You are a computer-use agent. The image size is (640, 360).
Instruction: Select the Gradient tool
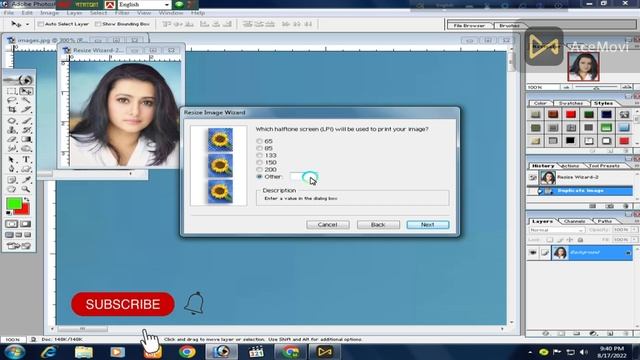point(26,140)
